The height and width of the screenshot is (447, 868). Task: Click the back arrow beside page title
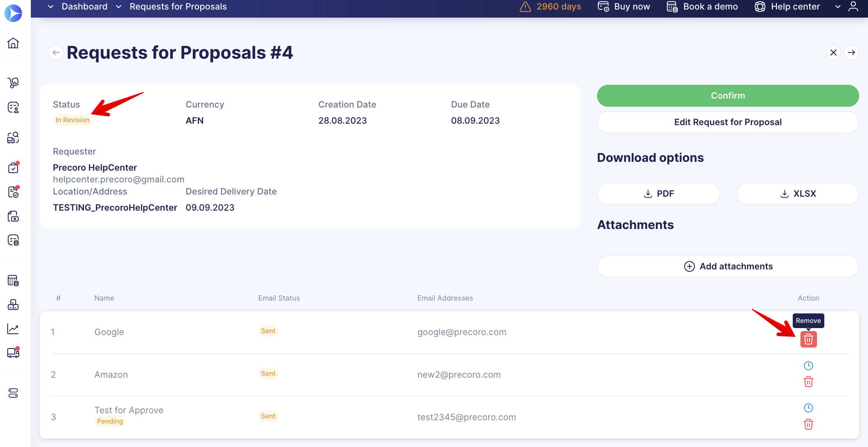click(x=56, y=52)
